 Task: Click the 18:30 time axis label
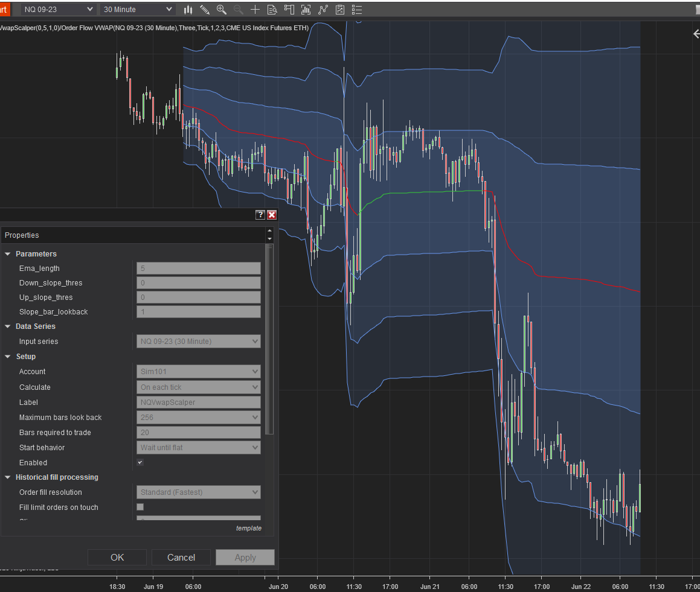tap(117, 587)
